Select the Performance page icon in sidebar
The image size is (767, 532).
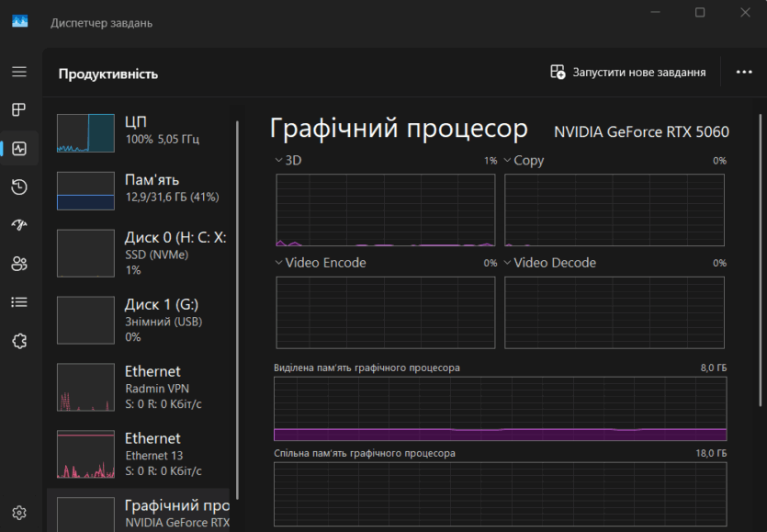pos(19,149)
